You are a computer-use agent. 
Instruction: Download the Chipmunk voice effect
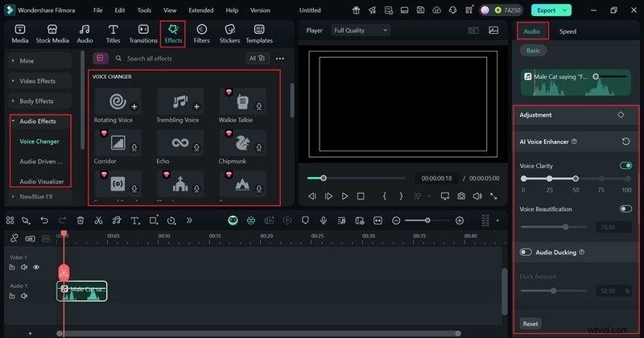tap(261, 148)
